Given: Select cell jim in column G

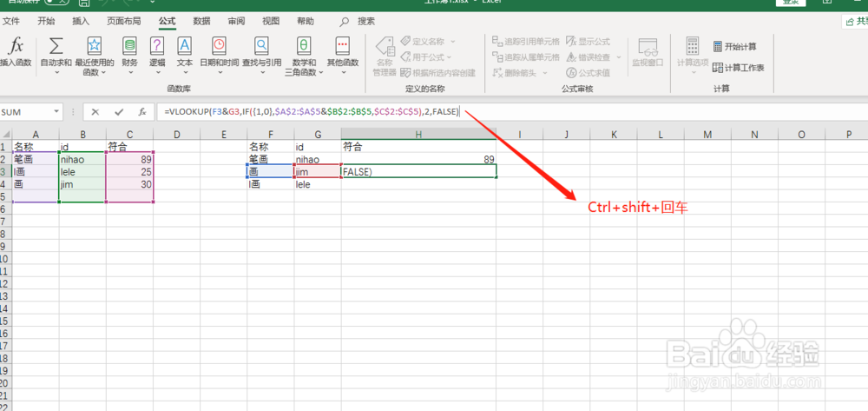Looking at the screenshot, I should click(318, 172).
